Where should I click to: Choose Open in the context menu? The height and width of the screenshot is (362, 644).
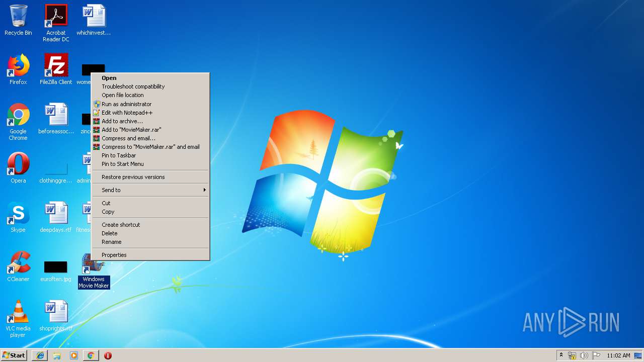click(150, 78)
